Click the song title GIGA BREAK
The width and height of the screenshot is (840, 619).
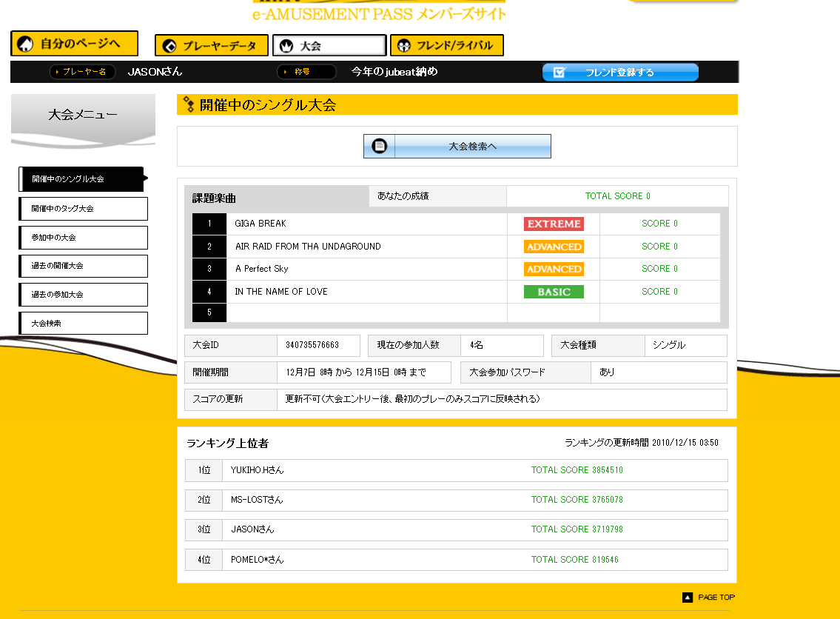pyautogui.click(x=261, y=224)
